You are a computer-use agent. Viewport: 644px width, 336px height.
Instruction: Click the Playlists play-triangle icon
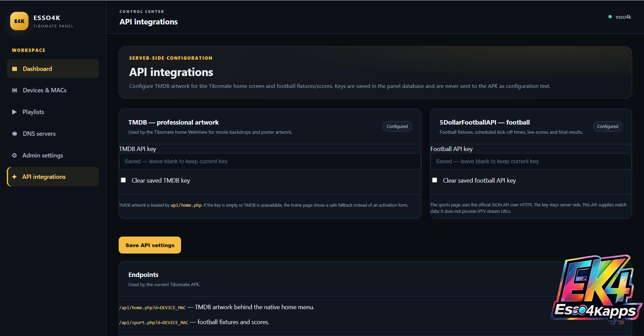(x=14, y=112)
